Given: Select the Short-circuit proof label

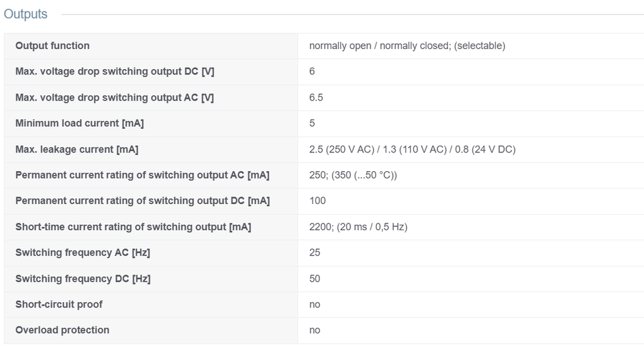Looking at the screenshot, I should pyautogui.click(x=59, y=305).
